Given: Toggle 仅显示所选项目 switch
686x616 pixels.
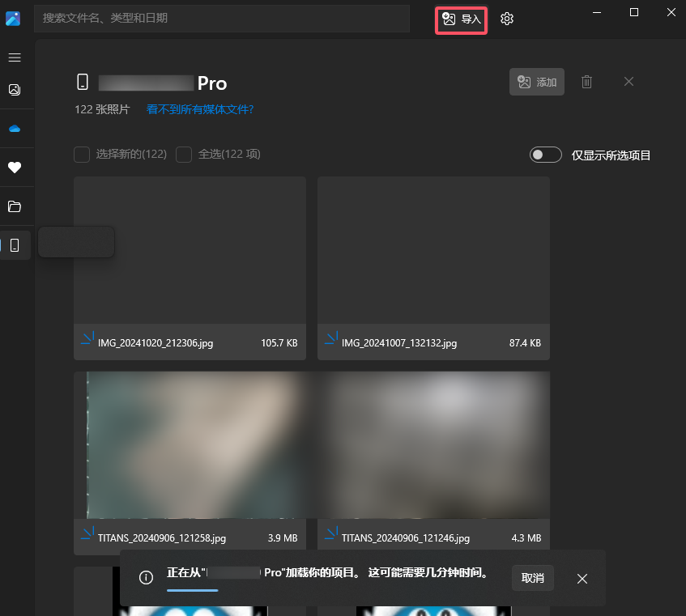Looking at the screenshot, I should click(546, 155).
